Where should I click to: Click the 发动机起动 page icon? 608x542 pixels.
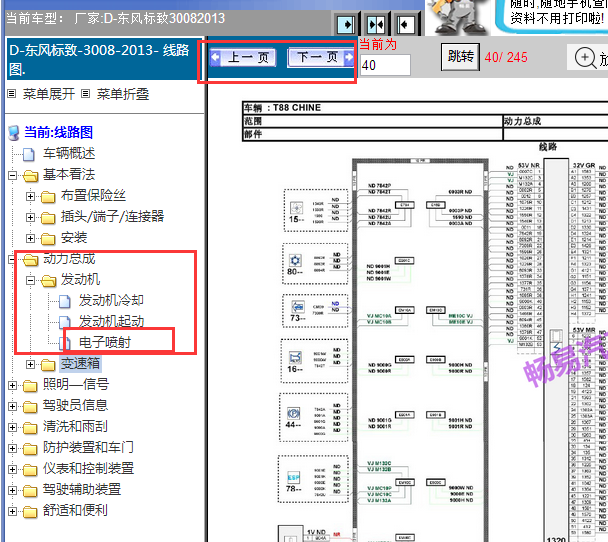coord(65,322)
